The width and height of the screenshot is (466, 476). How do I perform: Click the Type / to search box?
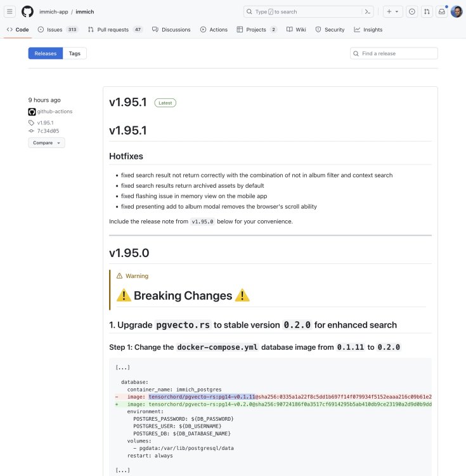(x=303, y=12)
